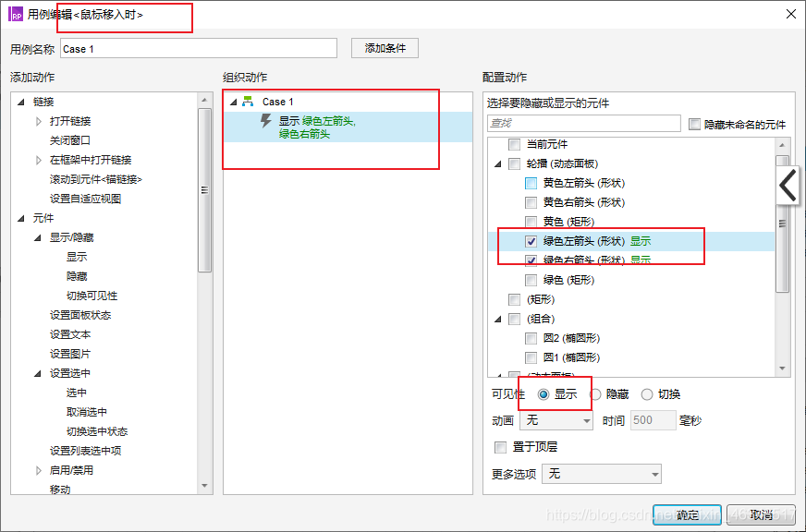This screenshot has height=532, width=806.
Task: Select the 选中 action
Action: 77,393
